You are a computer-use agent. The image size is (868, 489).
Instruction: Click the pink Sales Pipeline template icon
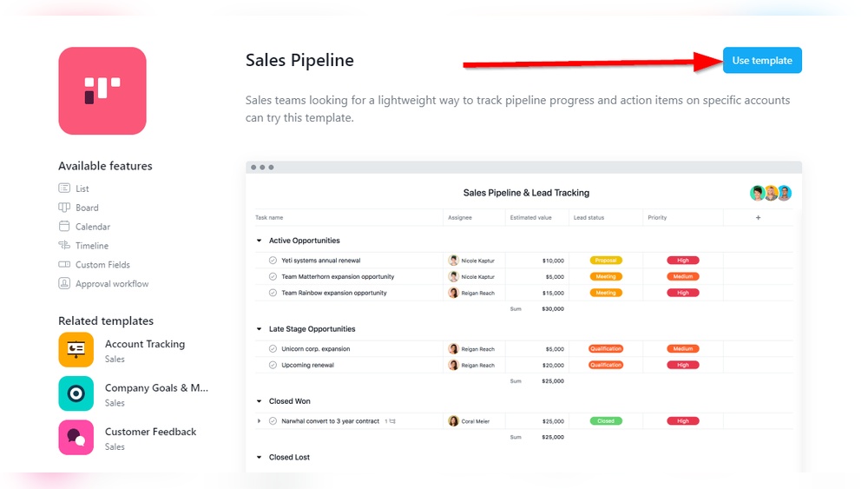tap(102, 91)
